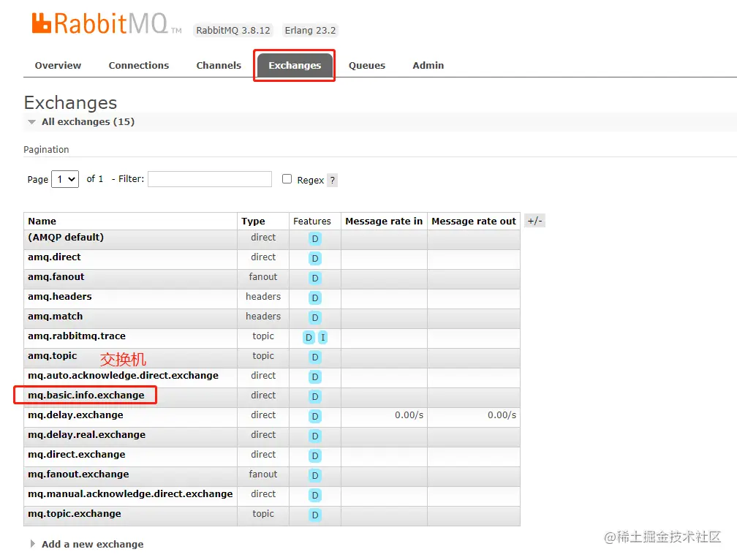
Task: Open mq.auto.acknowledge.direct.exchange
Action: click(x=123, y=375)
